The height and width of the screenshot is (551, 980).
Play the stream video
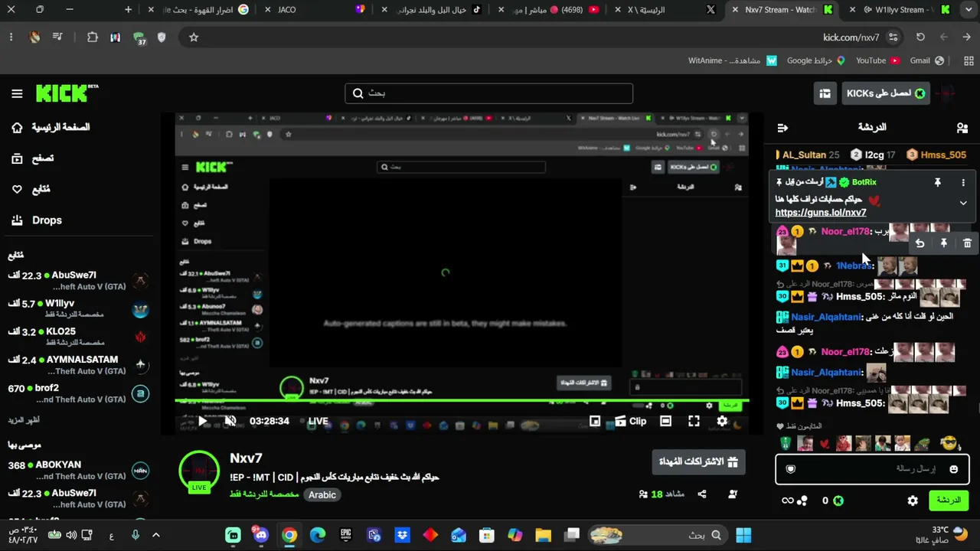point(203,421)
